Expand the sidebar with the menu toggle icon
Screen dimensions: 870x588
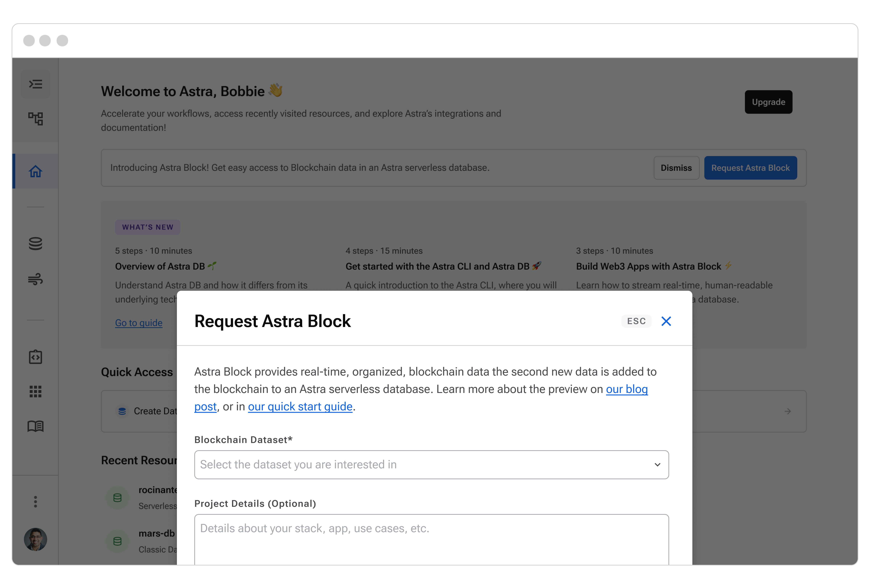tap(36, 84)
